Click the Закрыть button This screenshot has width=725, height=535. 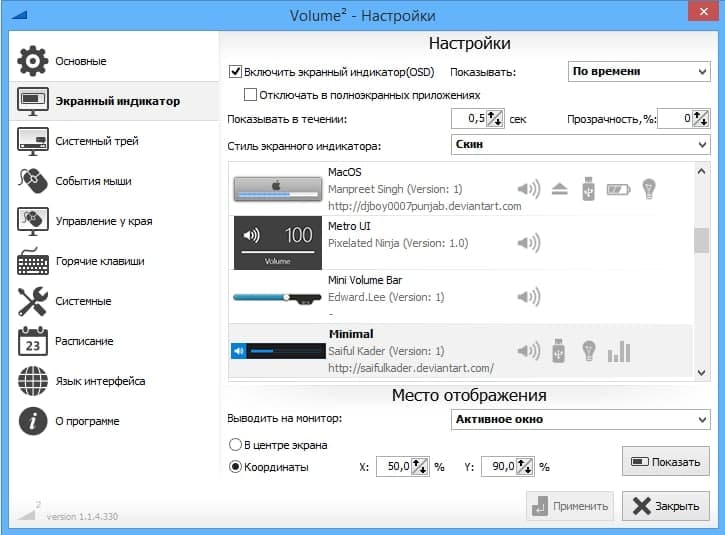click(666, 506)
